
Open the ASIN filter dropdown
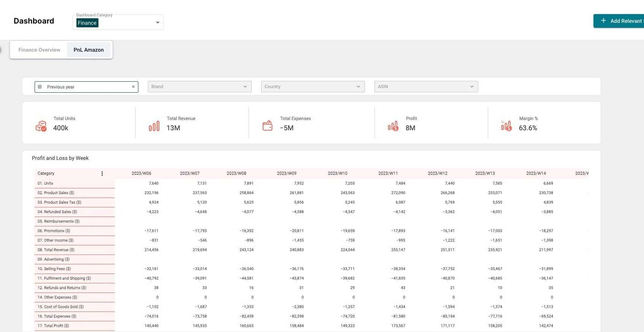point(426,87)
